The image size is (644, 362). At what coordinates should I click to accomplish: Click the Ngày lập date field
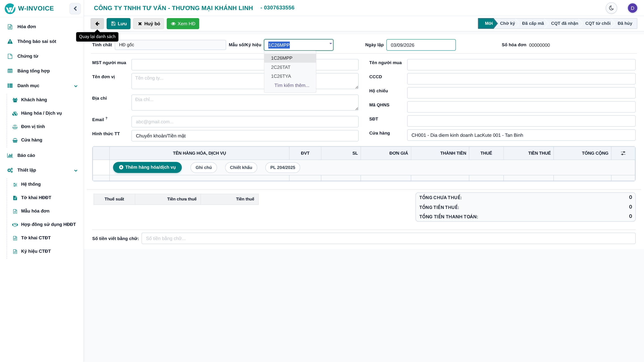[x=421, y=45]
